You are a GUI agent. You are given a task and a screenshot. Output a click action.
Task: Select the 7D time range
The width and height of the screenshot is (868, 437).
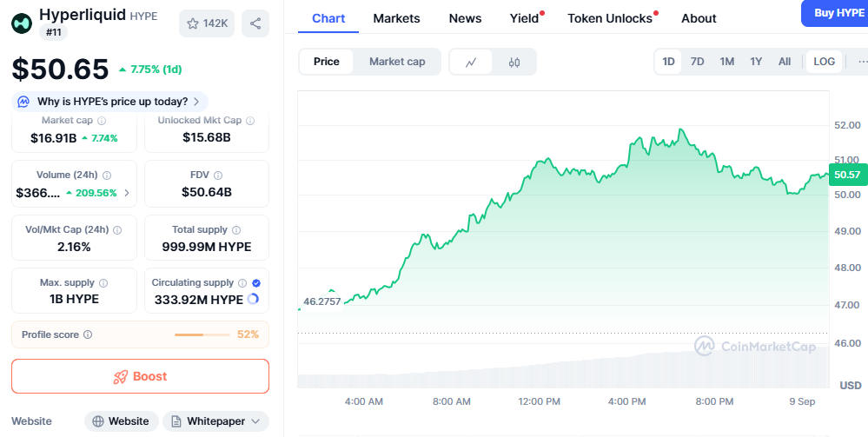point(697,62)
